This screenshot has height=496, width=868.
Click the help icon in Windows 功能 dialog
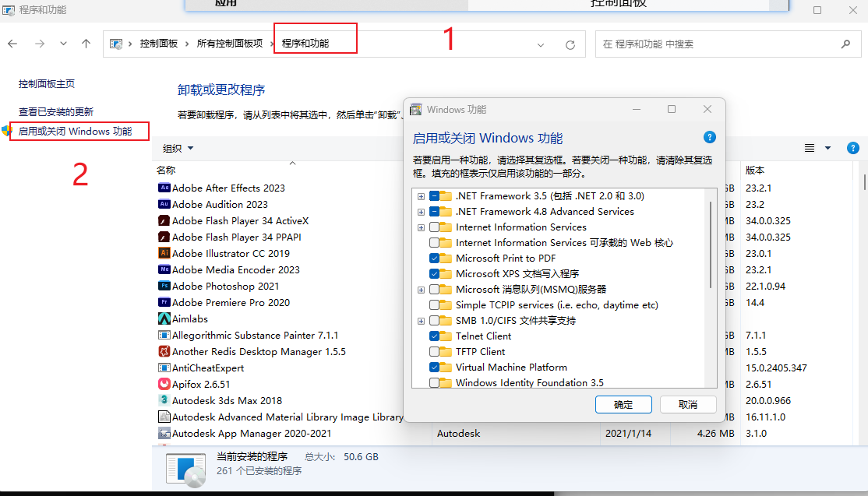point(709,137)
